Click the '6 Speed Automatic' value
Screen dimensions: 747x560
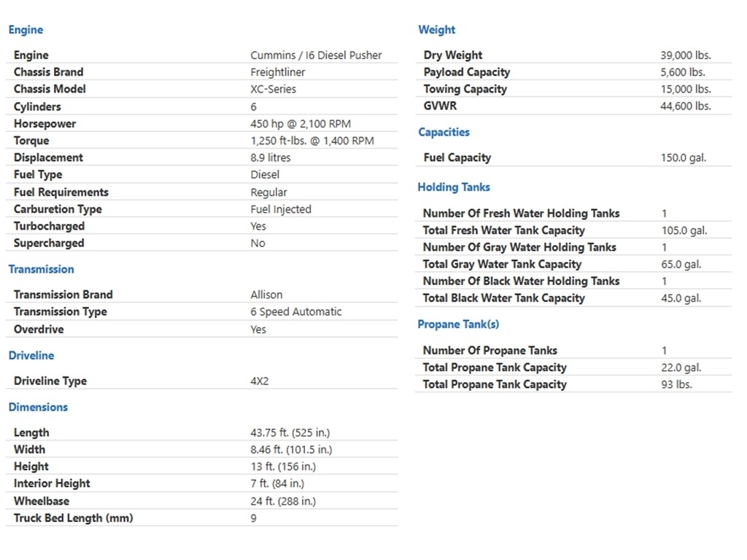coord(296,312)
